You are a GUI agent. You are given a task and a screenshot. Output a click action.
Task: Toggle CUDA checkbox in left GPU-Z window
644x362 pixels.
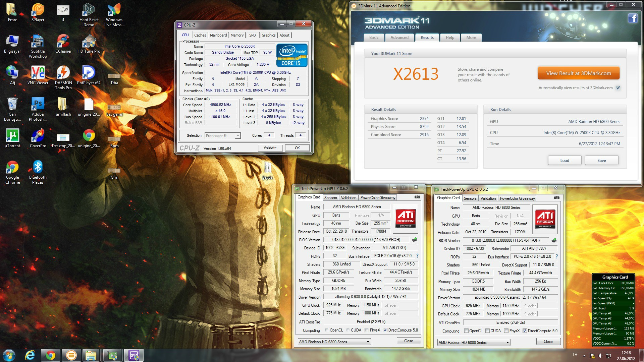coord(348,330)
